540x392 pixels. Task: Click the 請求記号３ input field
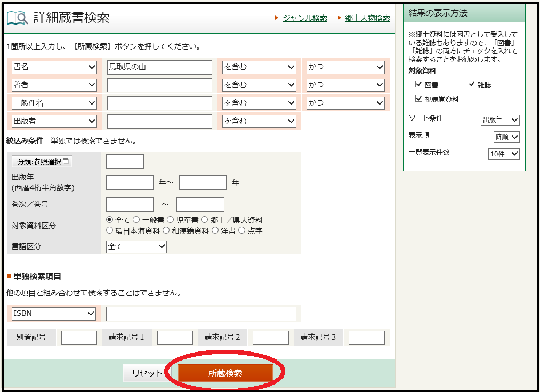(367, 338)
